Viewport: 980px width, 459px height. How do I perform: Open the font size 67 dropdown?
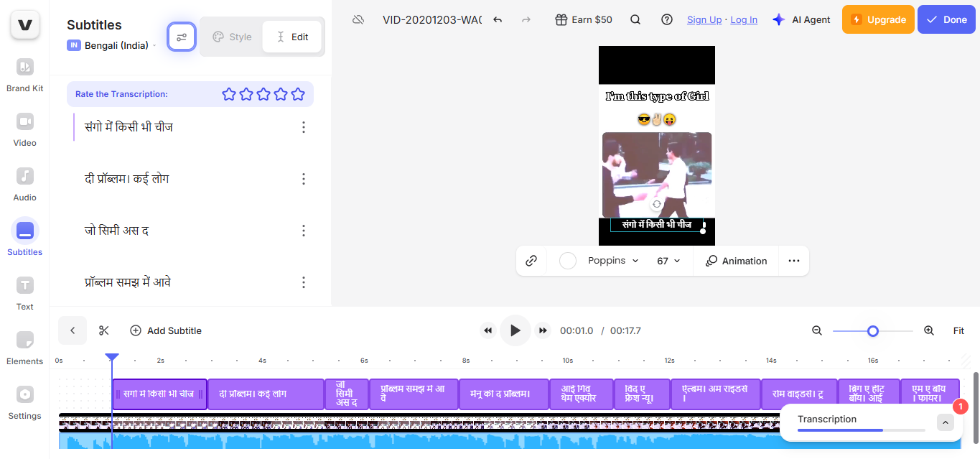tap(667, 260)
